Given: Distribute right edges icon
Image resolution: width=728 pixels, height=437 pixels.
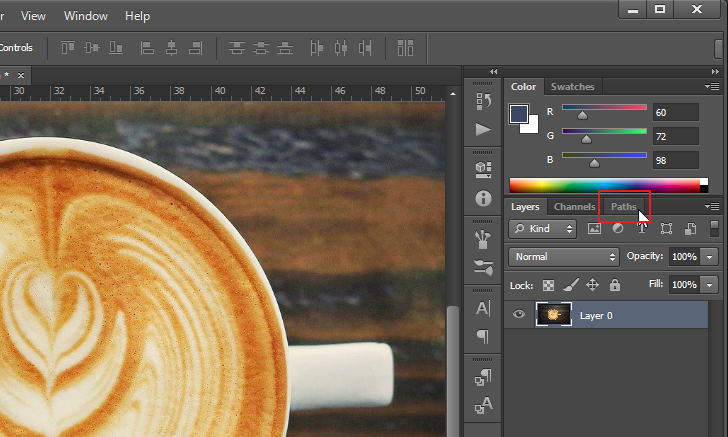Looking at the screenshot, I should click(x=365, y=48).
